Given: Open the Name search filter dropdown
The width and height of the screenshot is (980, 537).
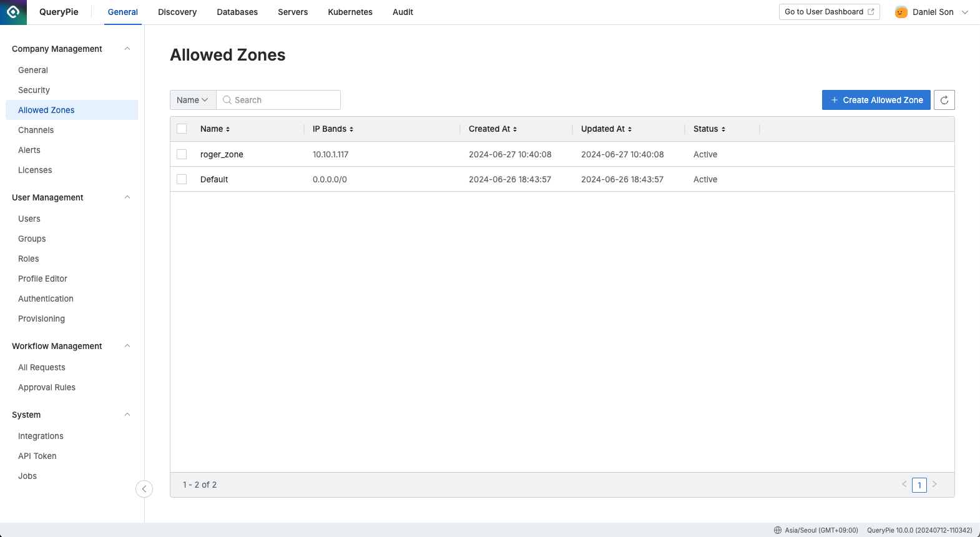Looking at the screenshot, I should tap(193, 100).
